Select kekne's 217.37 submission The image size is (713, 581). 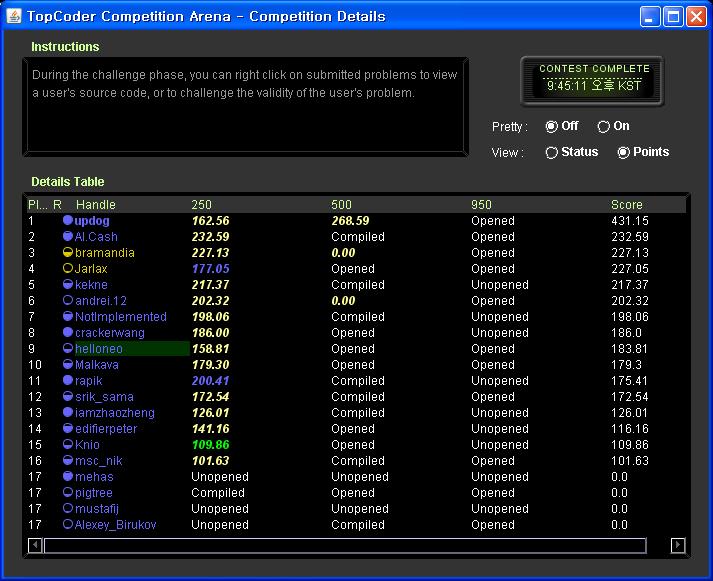coord(211,285)
